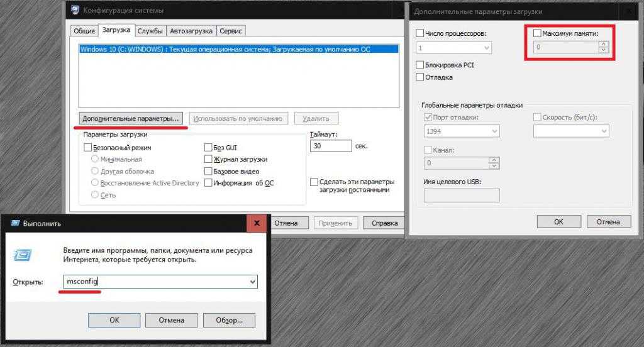Switch to the Службы tab

point(150,31)
